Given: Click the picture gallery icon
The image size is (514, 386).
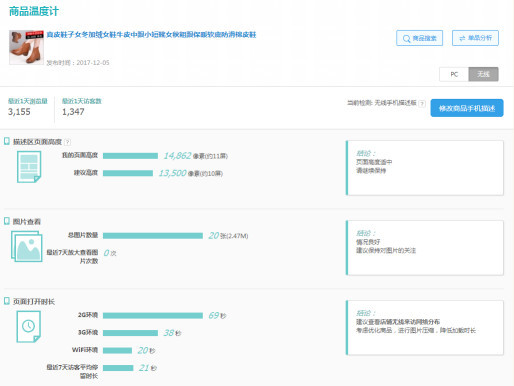Looking at the screenshot, I should tap(27, 246).
